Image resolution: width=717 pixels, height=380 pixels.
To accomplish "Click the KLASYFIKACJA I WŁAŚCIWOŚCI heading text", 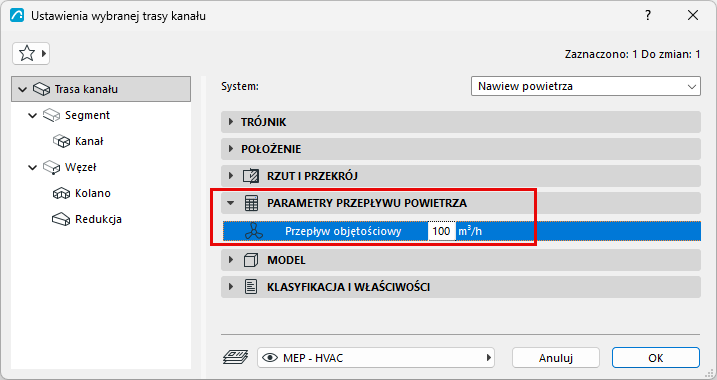I will coord(348,287).
